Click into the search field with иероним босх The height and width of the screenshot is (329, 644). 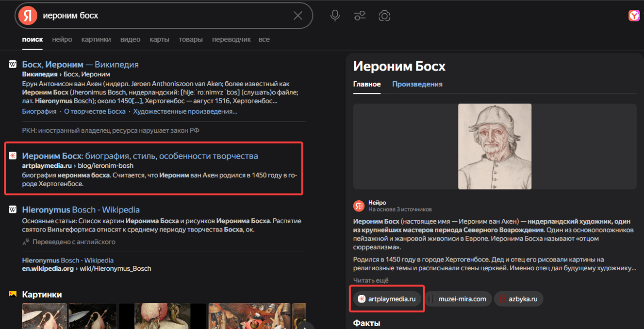click(165, 16)
